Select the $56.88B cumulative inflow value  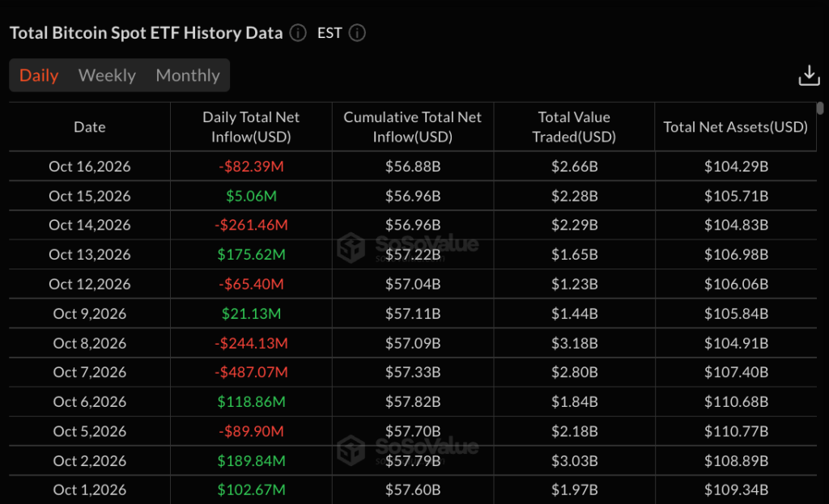413,167
